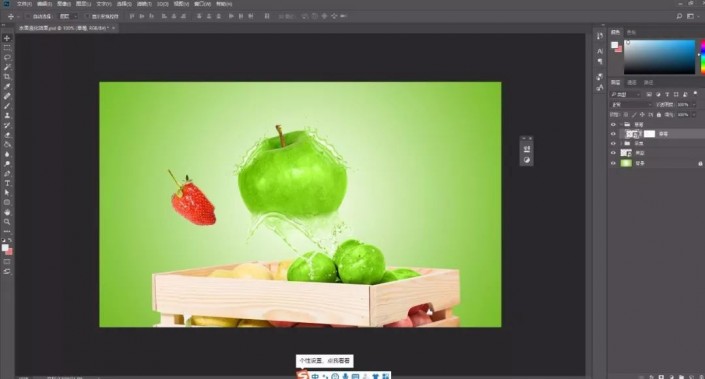The width and height of the screenshot is (705, 379).
Task: Change screen mode at toolbox bottom
Action: (x=7, y=272)
